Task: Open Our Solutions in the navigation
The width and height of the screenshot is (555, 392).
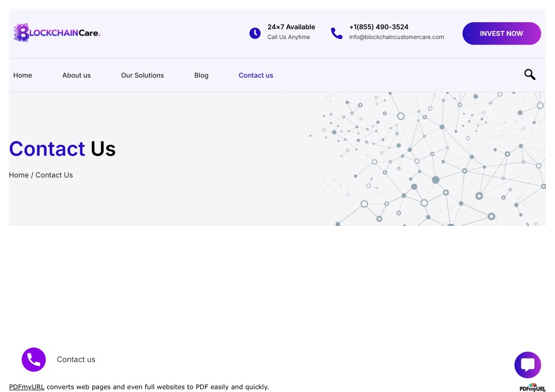Action: 142,75
